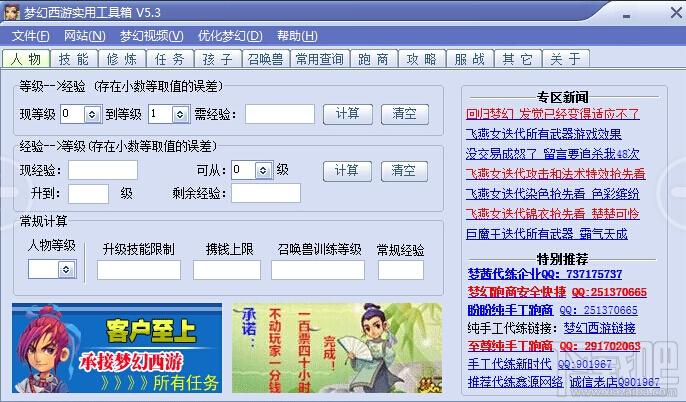Click 清空 in the 经验-->等级 section
686x402 pixels.
tap(404, 171)
